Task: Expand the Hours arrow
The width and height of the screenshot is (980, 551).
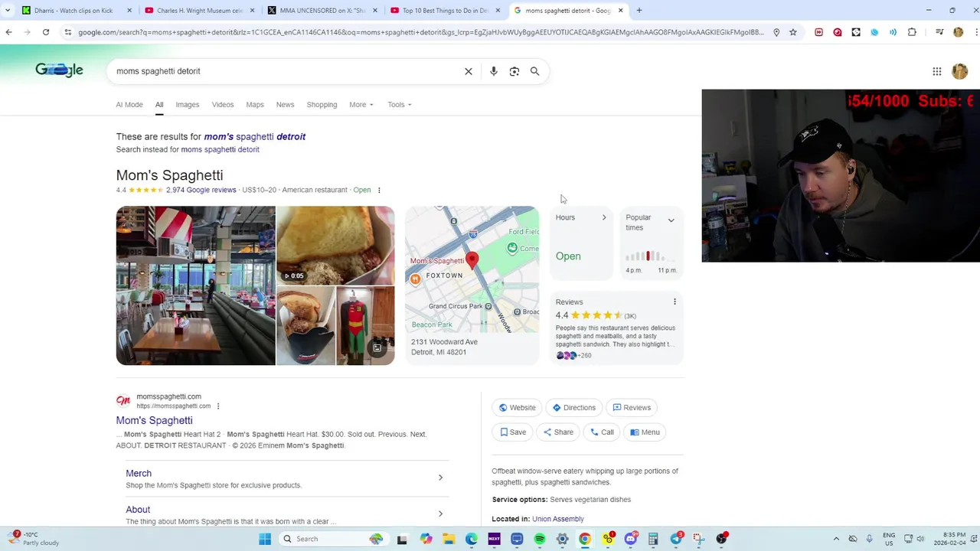Action: point(604,217)
